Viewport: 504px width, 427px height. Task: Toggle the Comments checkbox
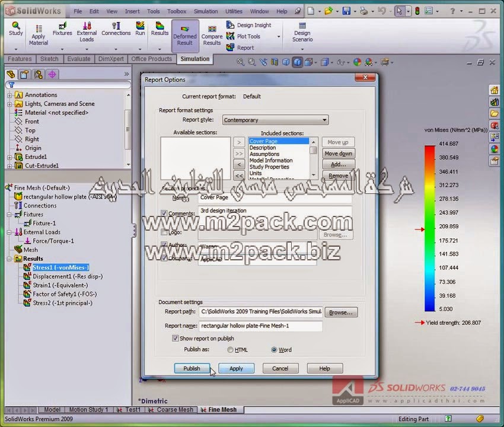[x=164, y=213]
